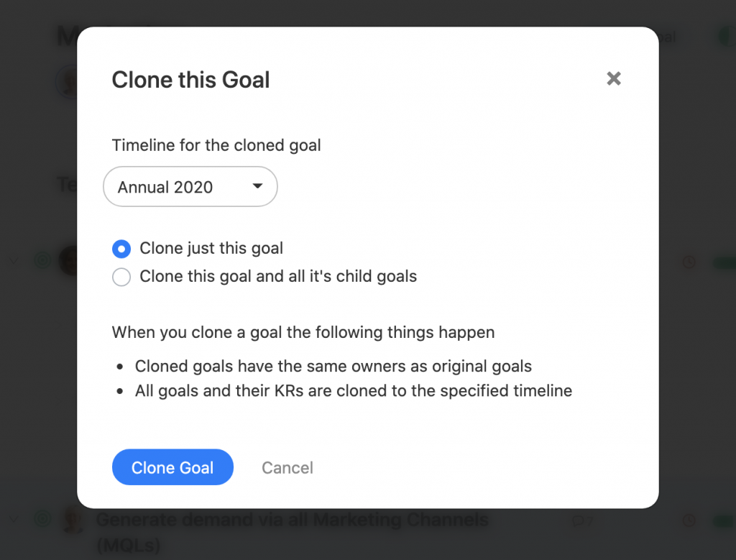Cancel cloning the goal
The height and width of the screenshot is (560, 736).
point(287,467)
